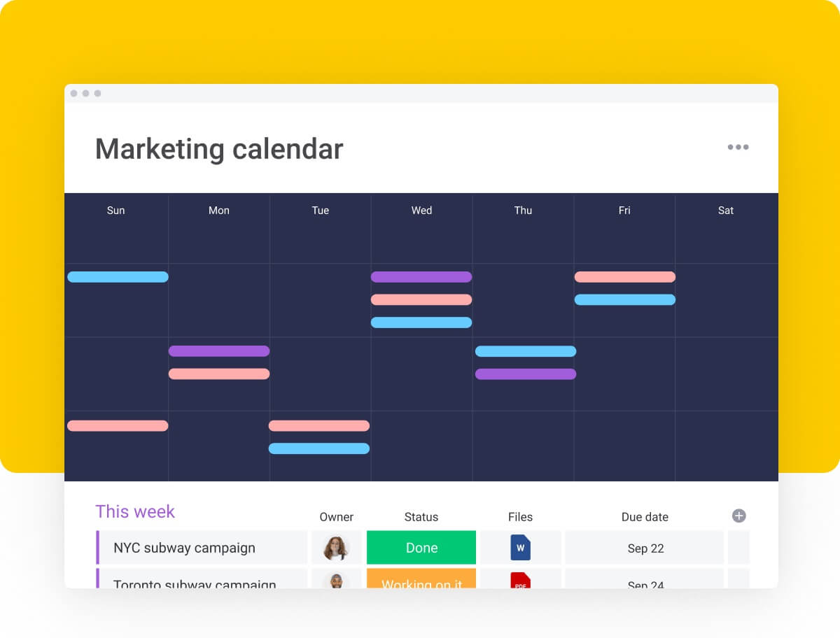
Task: Open the Status column header options
Action: [421, 517]
